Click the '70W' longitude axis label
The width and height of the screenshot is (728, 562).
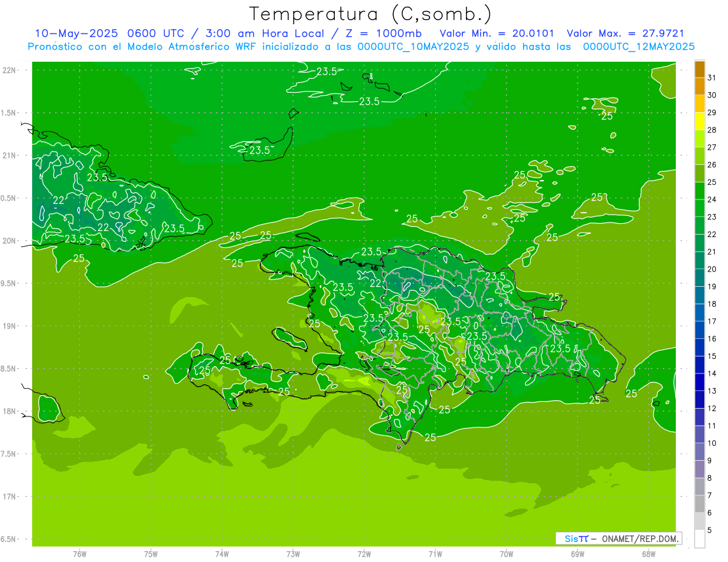click(507, 554)
